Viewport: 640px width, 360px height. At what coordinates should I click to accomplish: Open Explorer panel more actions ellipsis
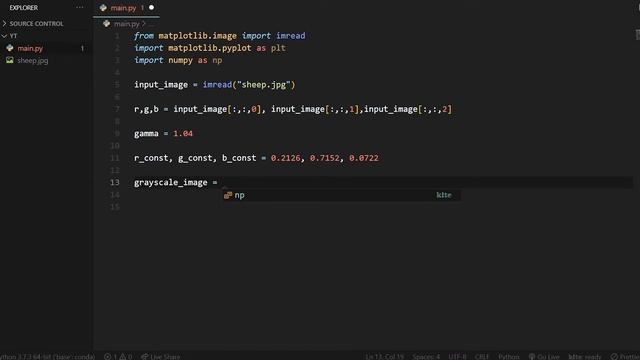(x=80, y=7)
